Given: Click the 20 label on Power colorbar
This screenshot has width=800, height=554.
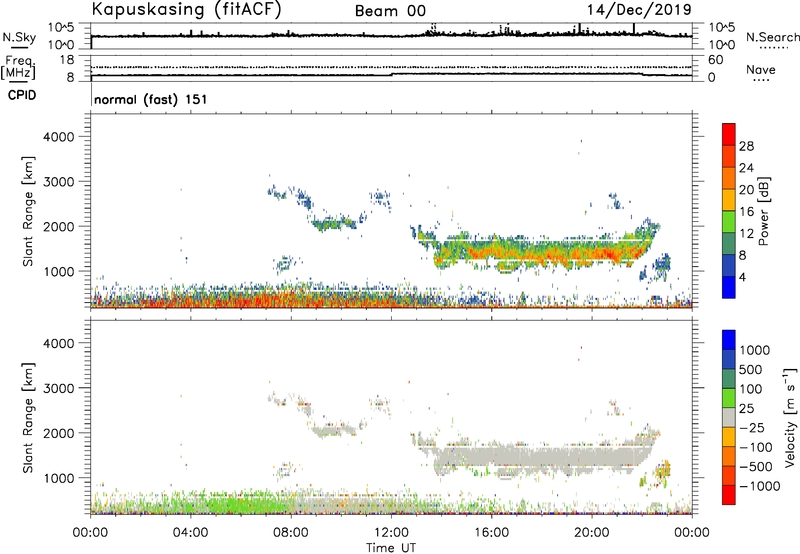Looking at the screenshot, I should click(x=746, y=190).
